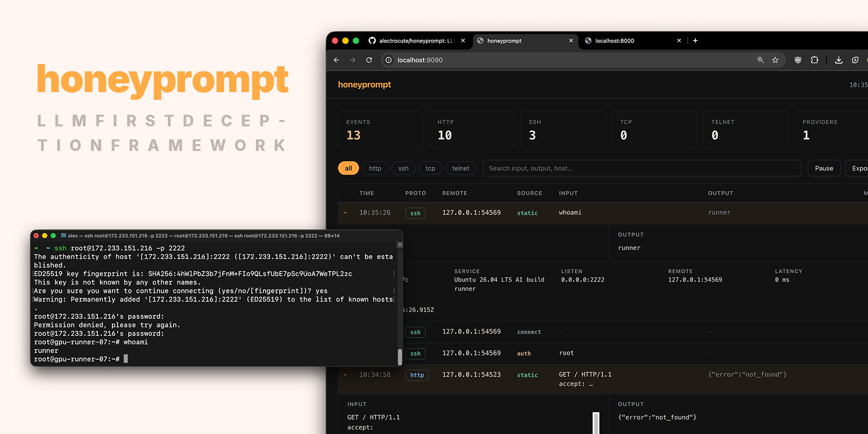Click the GitHub favicon on the alectrocute/honeyprompt tab
The image size is (868, 434).
click(372, 41)
